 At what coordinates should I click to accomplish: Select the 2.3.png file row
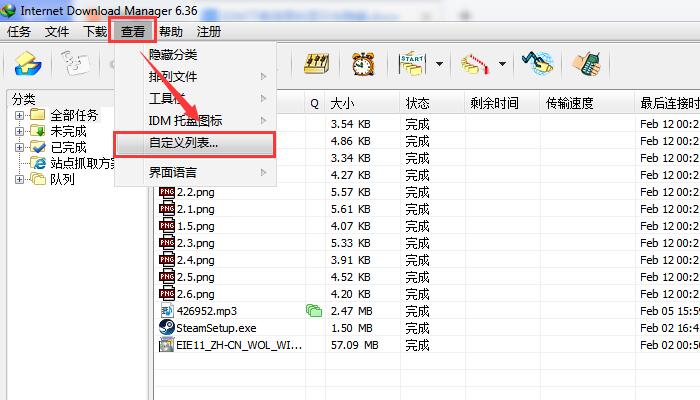click(x=428, y=243)
